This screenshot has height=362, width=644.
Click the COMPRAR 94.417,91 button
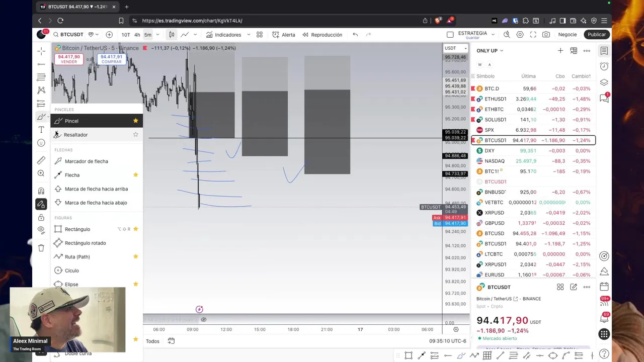[111, 59]
